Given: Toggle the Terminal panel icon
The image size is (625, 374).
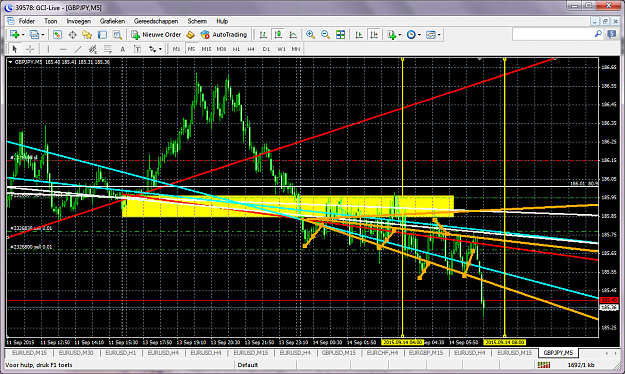Looking at the screenshot, I should 102,35.
